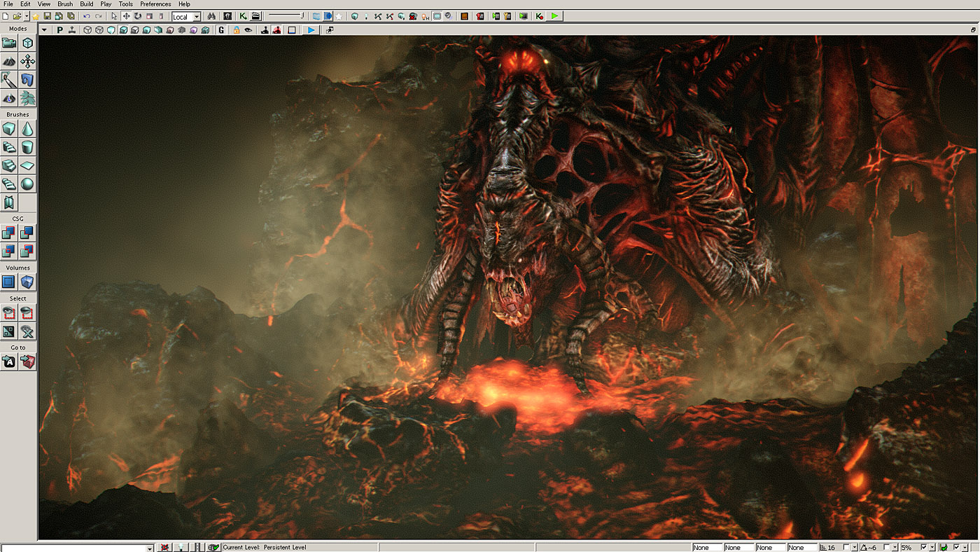
Task: Open the Preferences menu
Action: point(155,4)
